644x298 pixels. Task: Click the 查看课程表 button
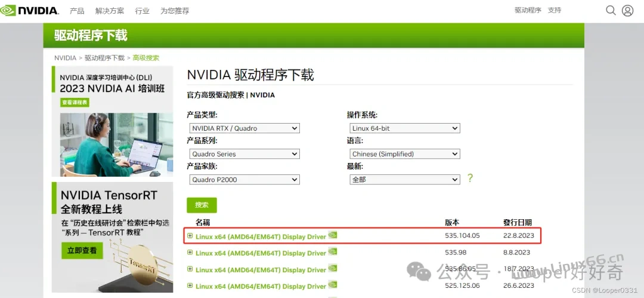[75, 103]
